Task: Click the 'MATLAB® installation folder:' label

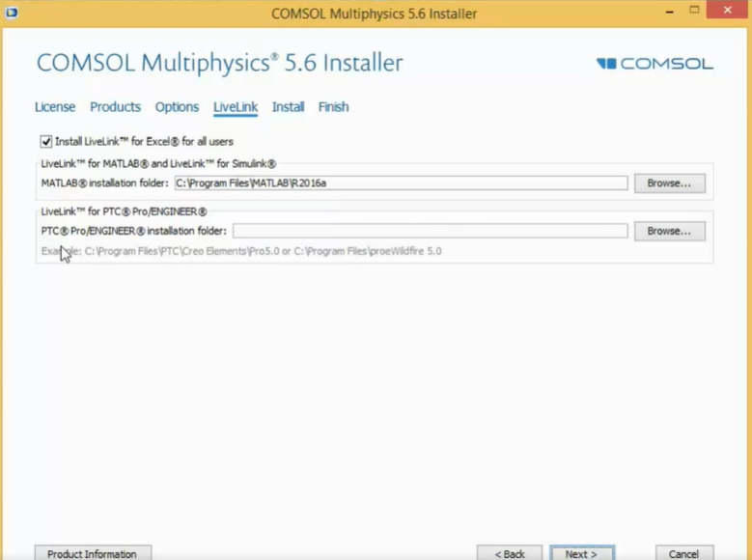Action: (104, 183)
